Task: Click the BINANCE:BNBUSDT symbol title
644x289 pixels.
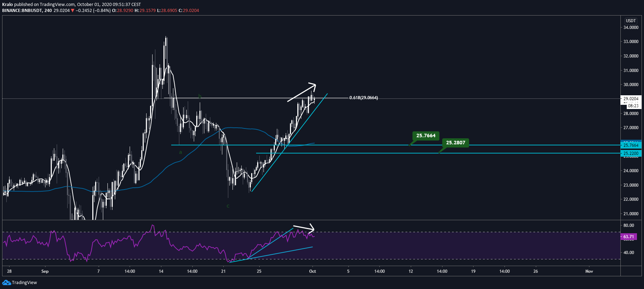Action: 22,11
